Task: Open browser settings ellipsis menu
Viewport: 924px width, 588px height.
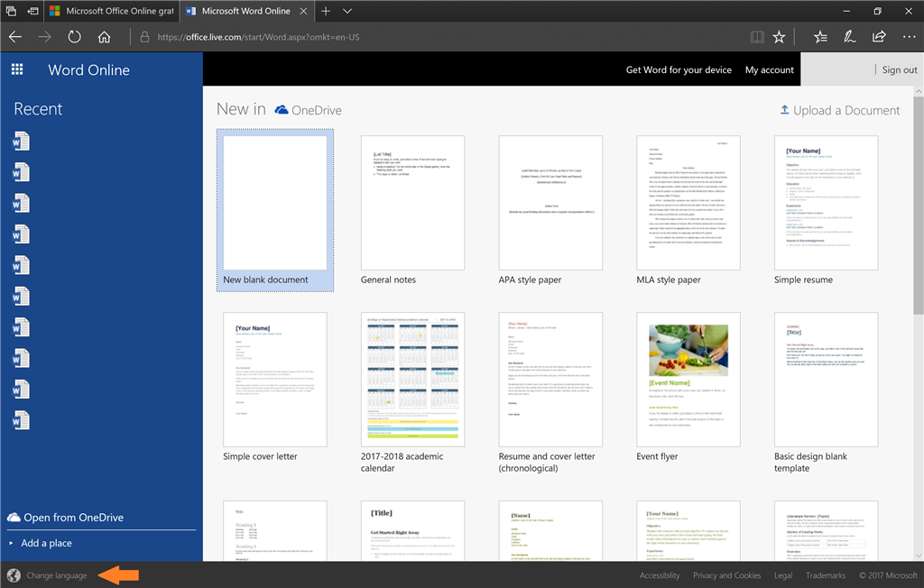Action: pos(910,37)
